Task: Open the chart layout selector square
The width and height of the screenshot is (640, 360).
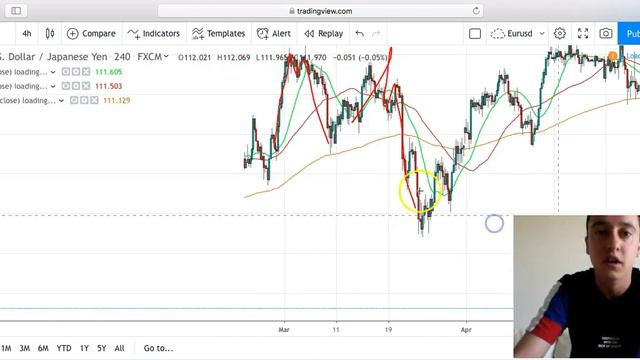Action: tap(475, 33)
